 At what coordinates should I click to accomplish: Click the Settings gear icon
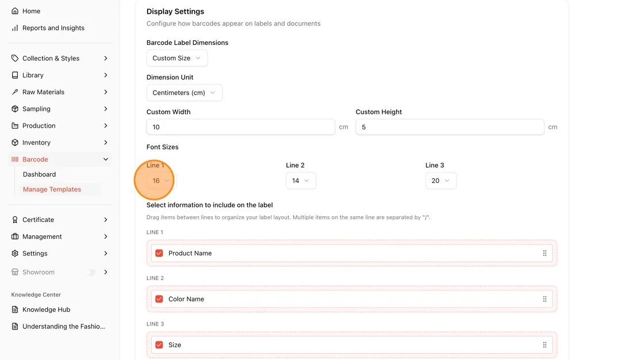pyautogui.click(x=15, y=254)
